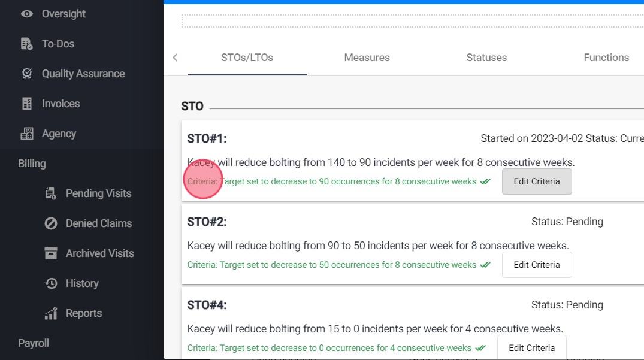Switch to the Measures tab

[x=367, y=58]
